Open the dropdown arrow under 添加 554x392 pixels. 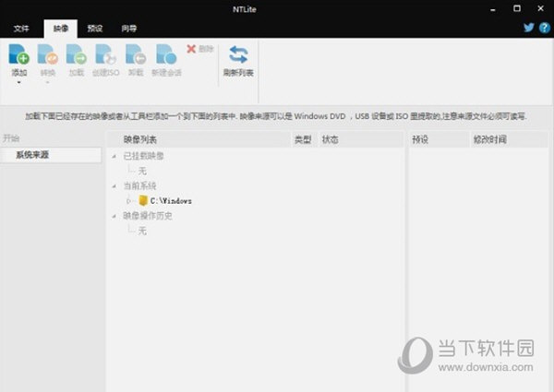19,83
